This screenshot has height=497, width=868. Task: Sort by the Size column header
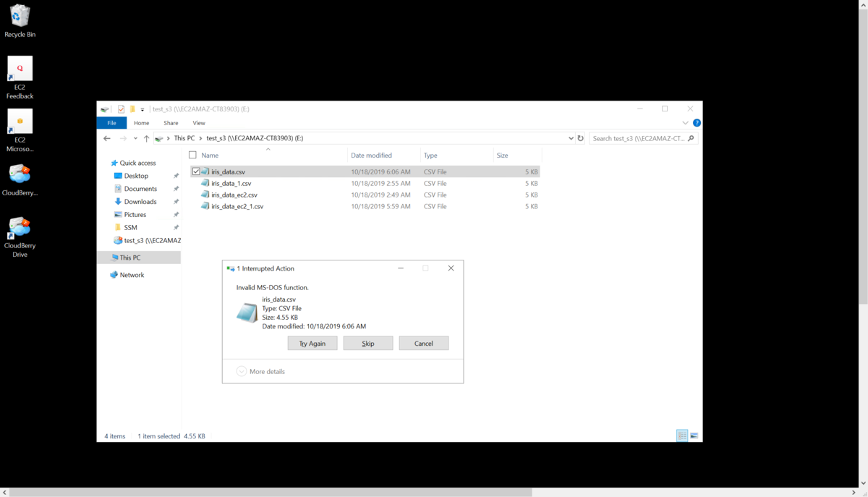coord(502,156)
